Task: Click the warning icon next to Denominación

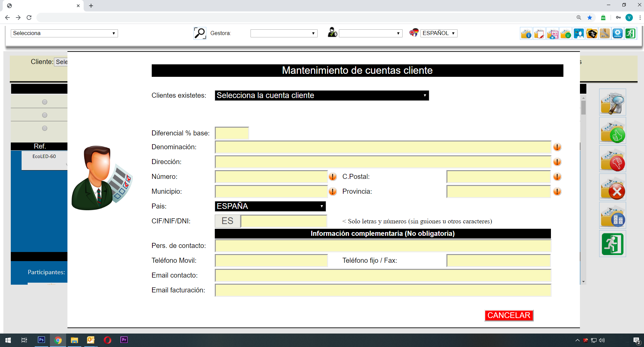Action: (x=557, y=147)
